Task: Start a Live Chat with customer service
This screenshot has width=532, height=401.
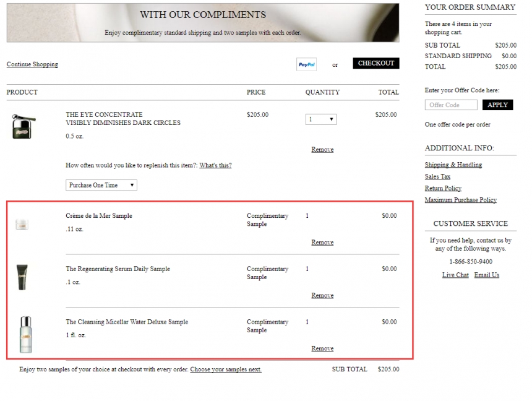Action: coord(455,275)
